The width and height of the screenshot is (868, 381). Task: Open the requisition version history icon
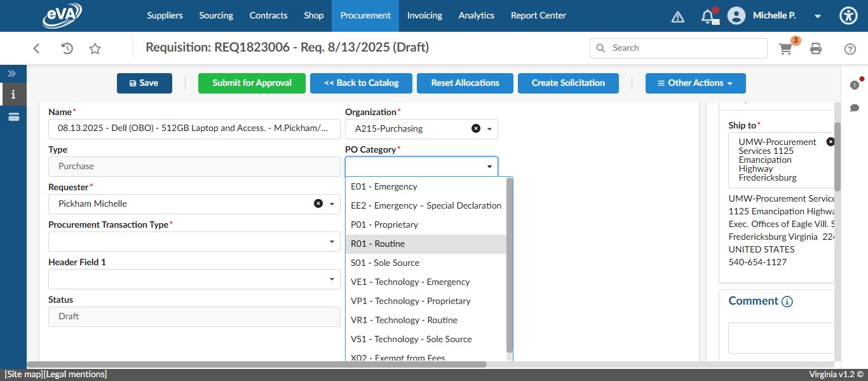coord(67,48)
